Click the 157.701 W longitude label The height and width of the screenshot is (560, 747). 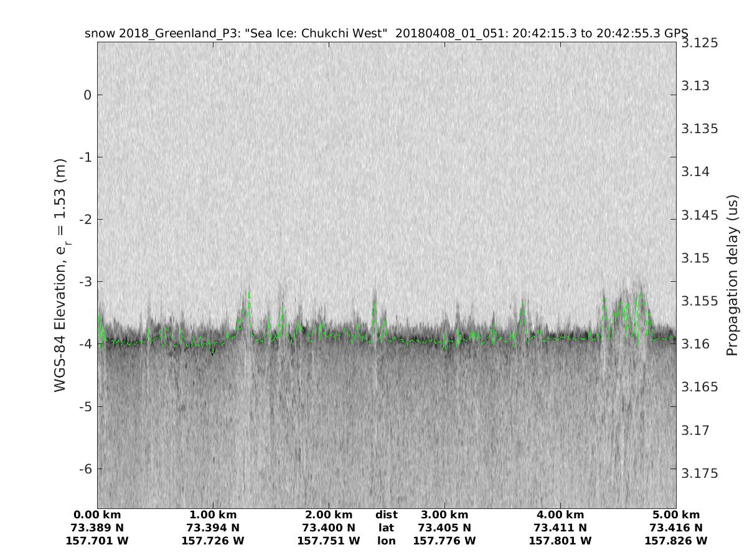coord(97,541)
